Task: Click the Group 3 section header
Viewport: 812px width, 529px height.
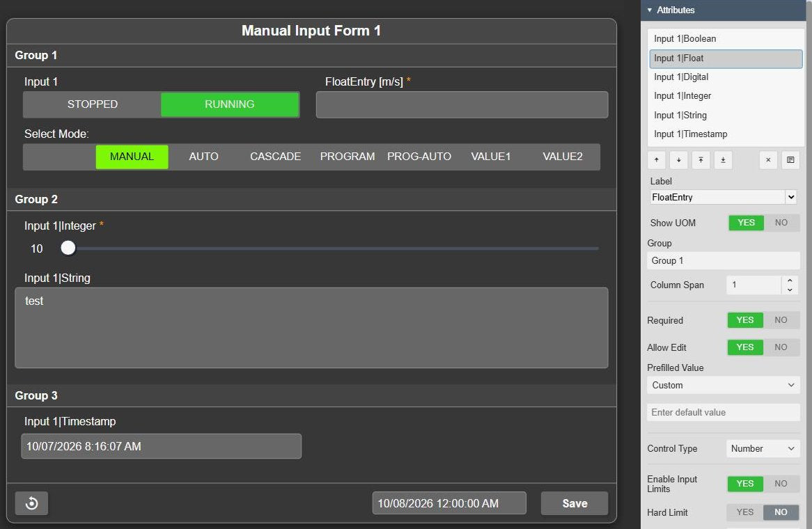Action: (311, 395)
